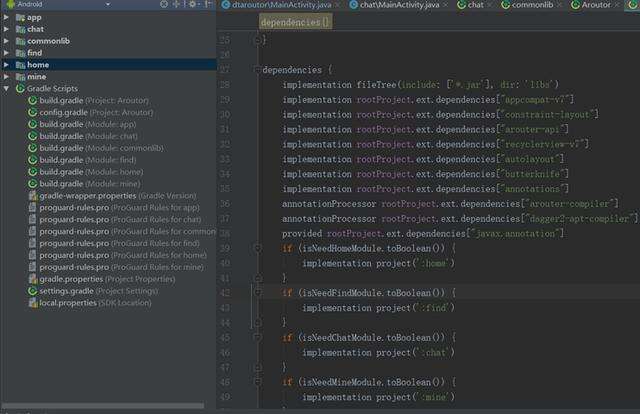Screen dimensions: 640x414
Task: Fold the dependencies block in gutter
Action: click(256, 70)
